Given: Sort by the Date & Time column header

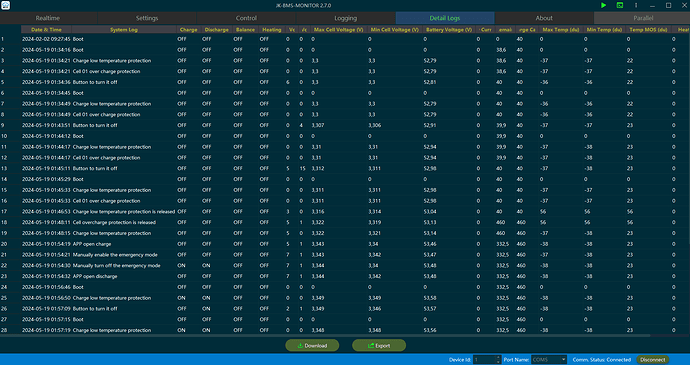Looking at the screenshot, I should (46, 29).
